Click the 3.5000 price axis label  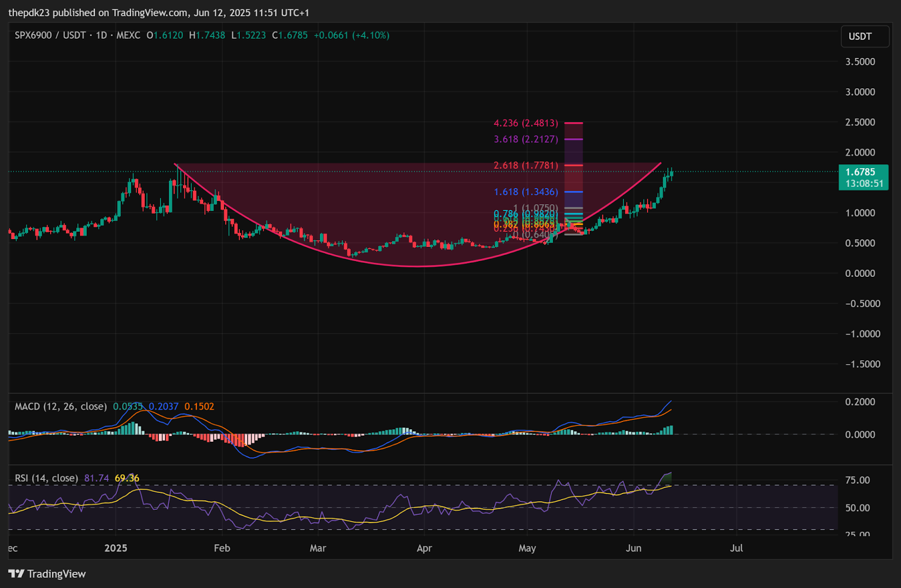[860, 61]
